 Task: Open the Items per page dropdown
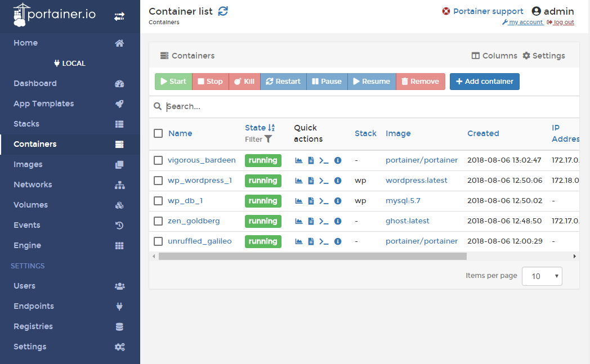pyautogui.click(x=542, y=276)
